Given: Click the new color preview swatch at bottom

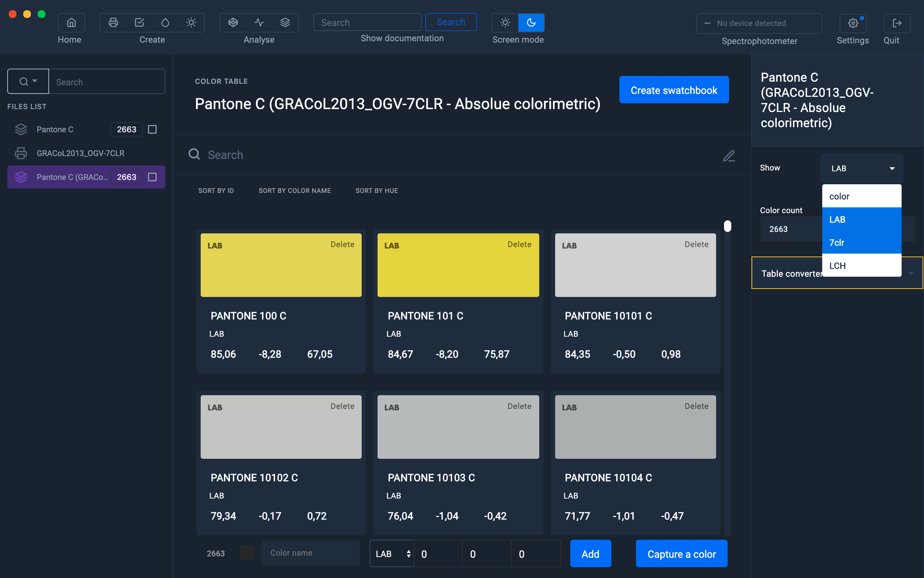Looking at the screenshot, I should click(x=247, y=553).
